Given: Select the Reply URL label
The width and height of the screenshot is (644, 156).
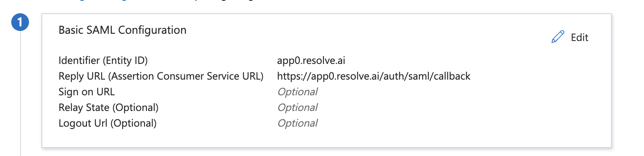Looking at the screenshot, I should coord(161,76).
